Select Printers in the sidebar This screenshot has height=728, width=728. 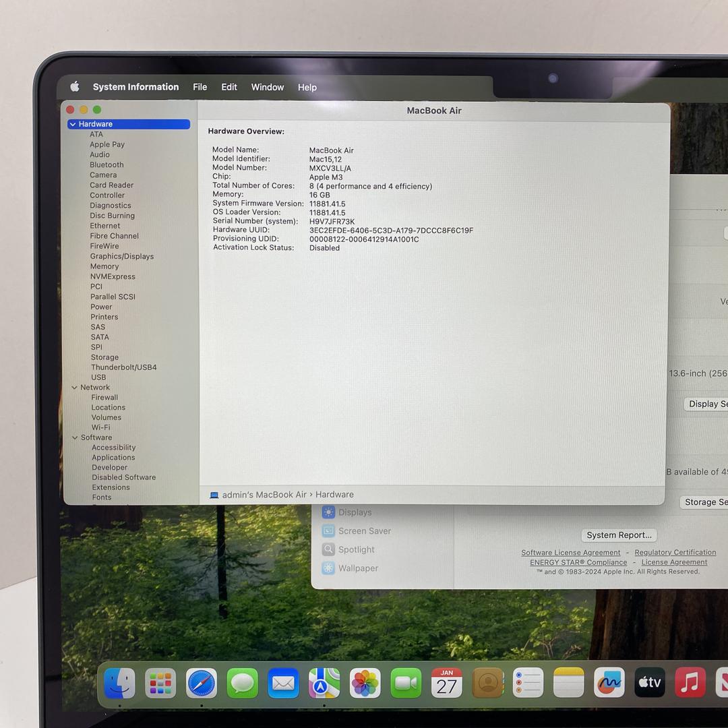coord(104,317)
